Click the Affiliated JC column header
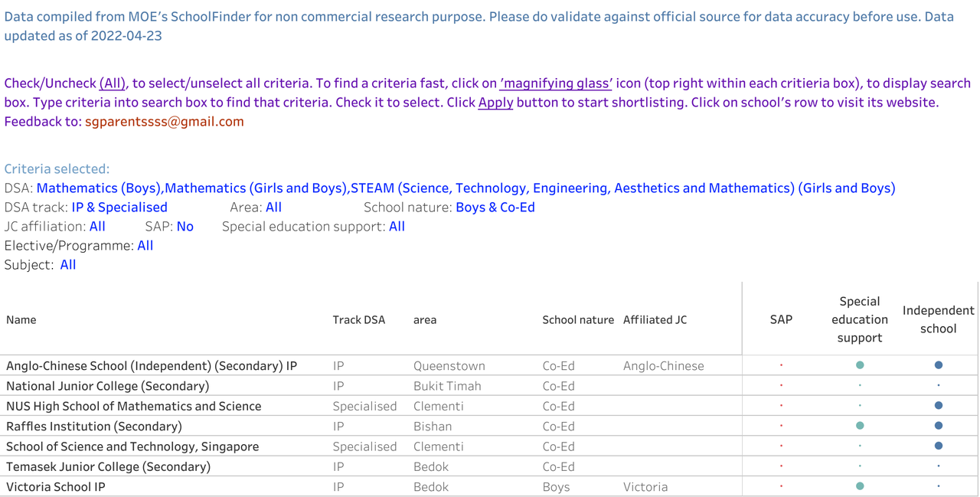This screenshot has width=980, height=497. 655,320
